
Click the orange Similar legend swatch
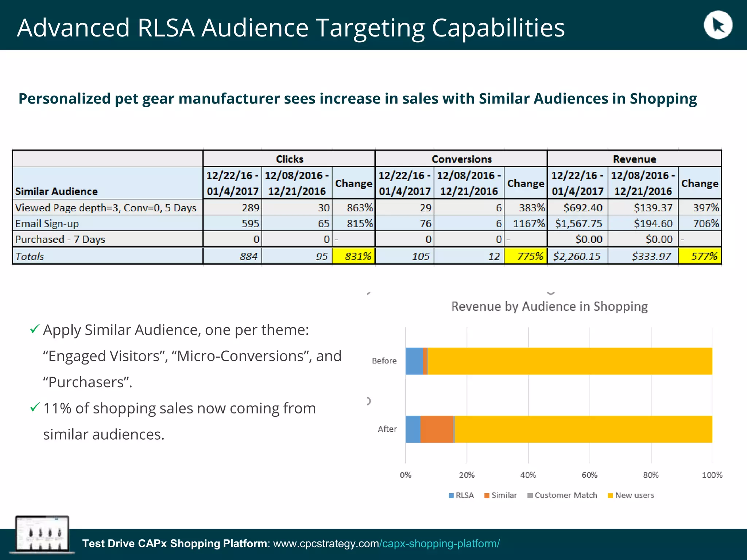point(487,495)
